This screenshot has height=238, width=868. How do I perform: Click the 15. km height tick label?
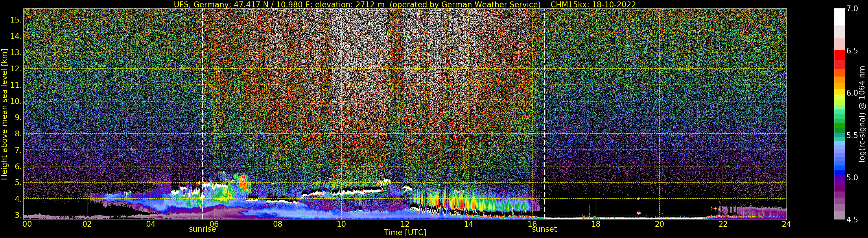pyautogui.click(x=16, y=20)
